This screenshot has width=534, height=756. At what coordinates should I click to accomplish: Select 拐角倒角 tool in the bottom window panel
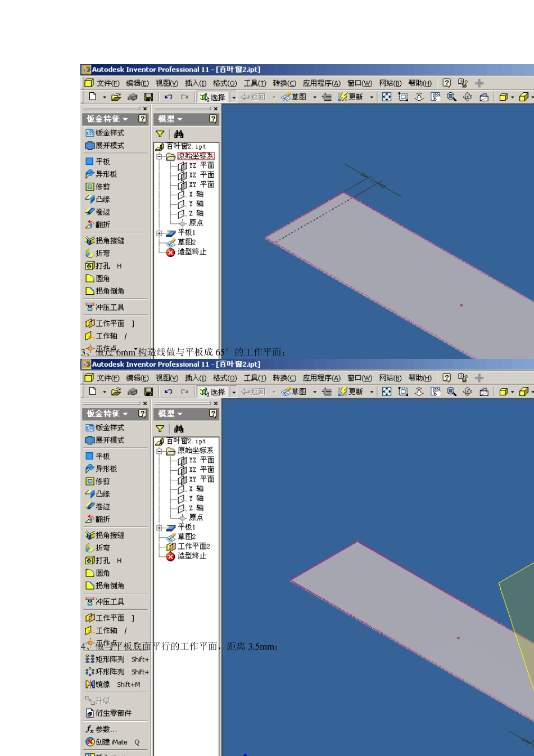click(105, 586)
